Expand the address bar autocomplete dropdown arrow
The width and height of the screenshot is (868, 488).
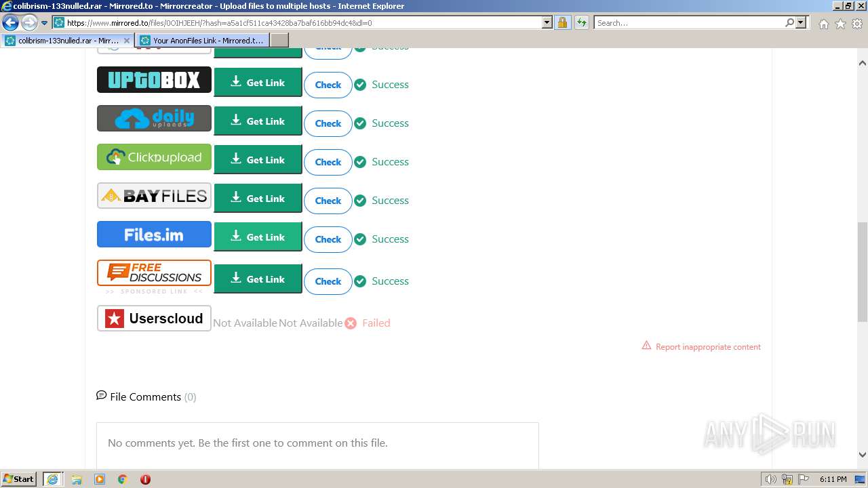[x=547, y=22]
